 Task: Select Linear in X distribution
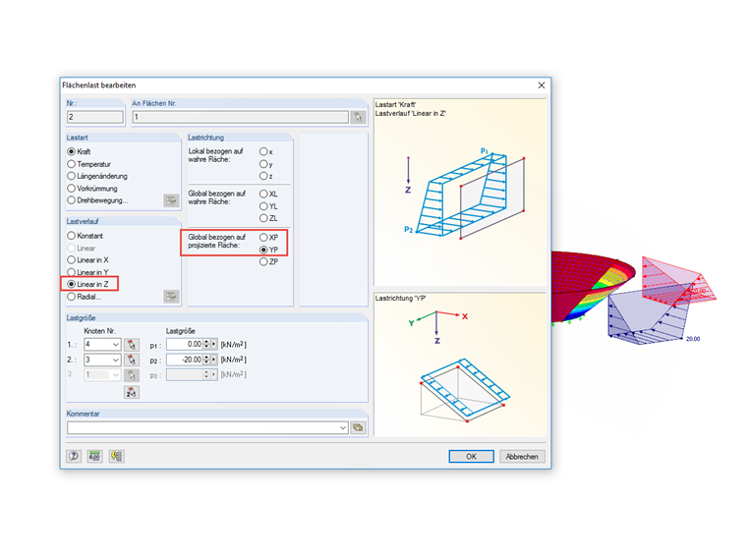(72, 260)
